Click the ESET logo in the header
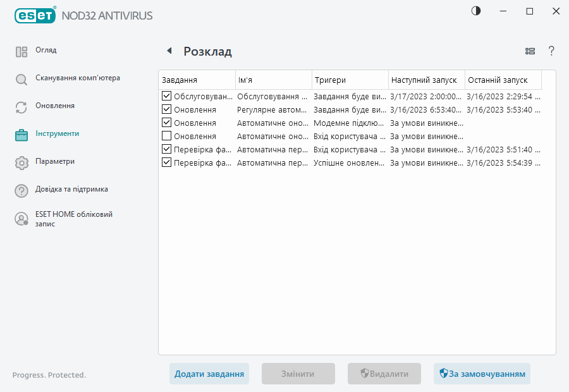 35,15
